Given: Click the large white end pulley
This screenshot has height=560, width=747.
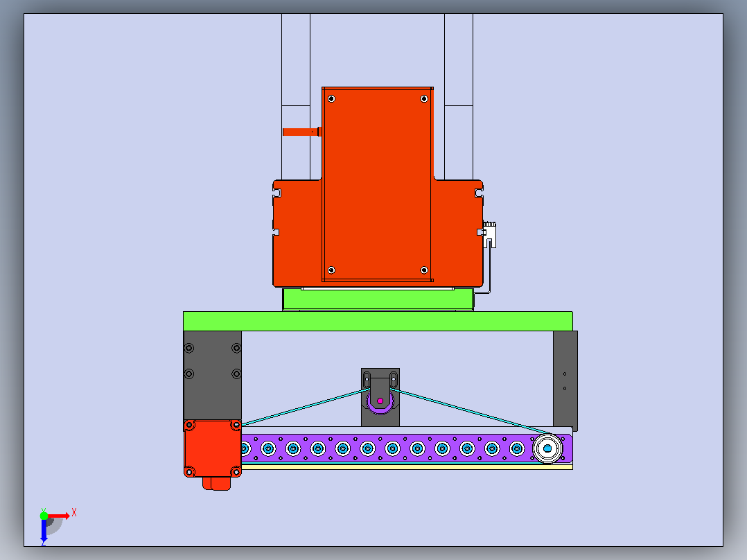Looking at the screenshot, I should coord(547,448).
